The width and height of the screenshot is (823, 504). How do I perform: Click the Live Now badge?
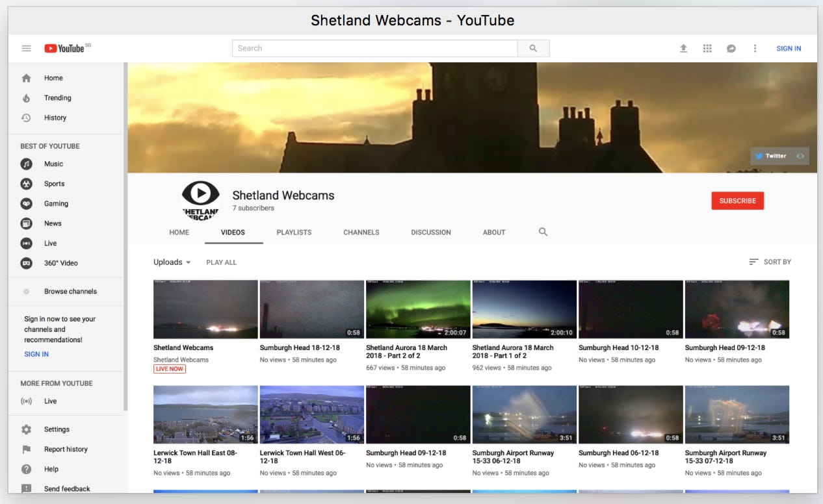tap(170, 369)
